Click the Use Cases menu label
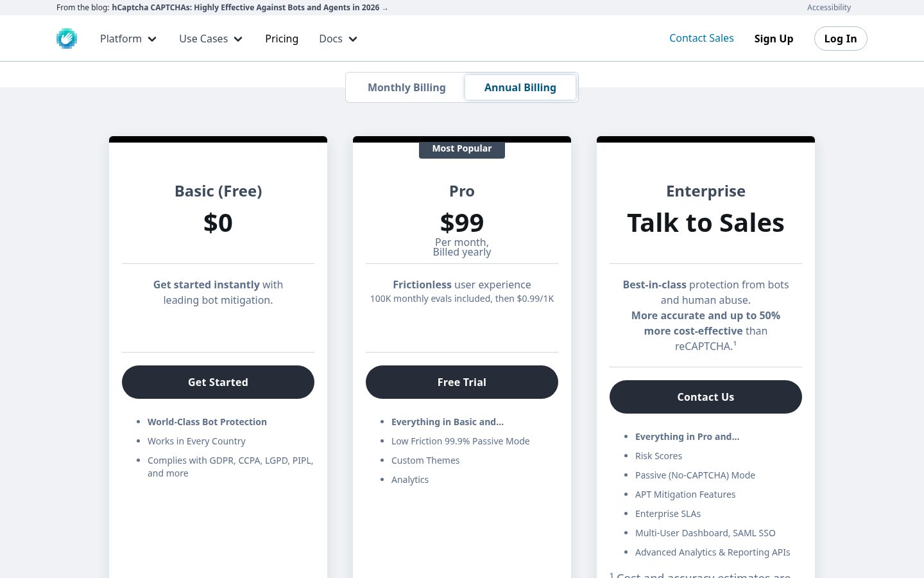This screenshot has height=578, width=924. [203, 39]
